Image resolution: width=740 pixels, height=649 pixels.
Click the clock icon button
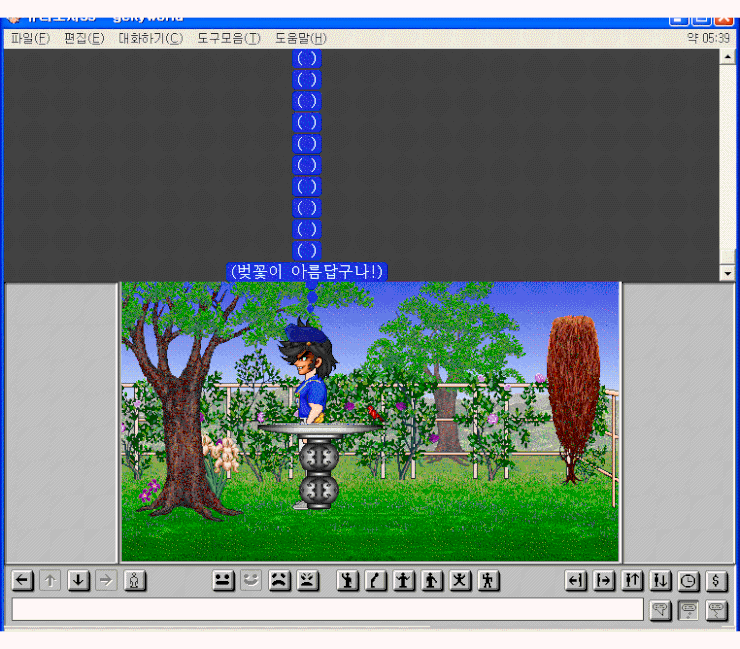[x=689, y=581]
